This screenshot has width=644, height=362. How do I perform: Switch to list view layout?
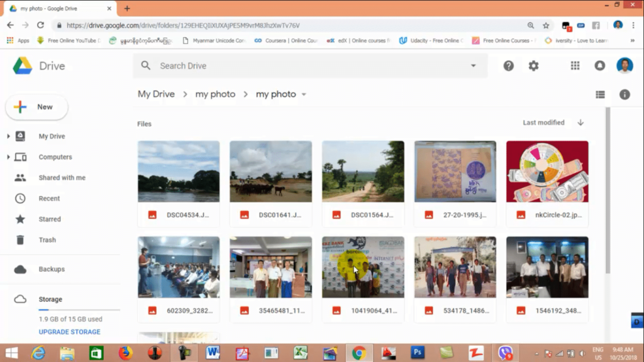point(600,94)
